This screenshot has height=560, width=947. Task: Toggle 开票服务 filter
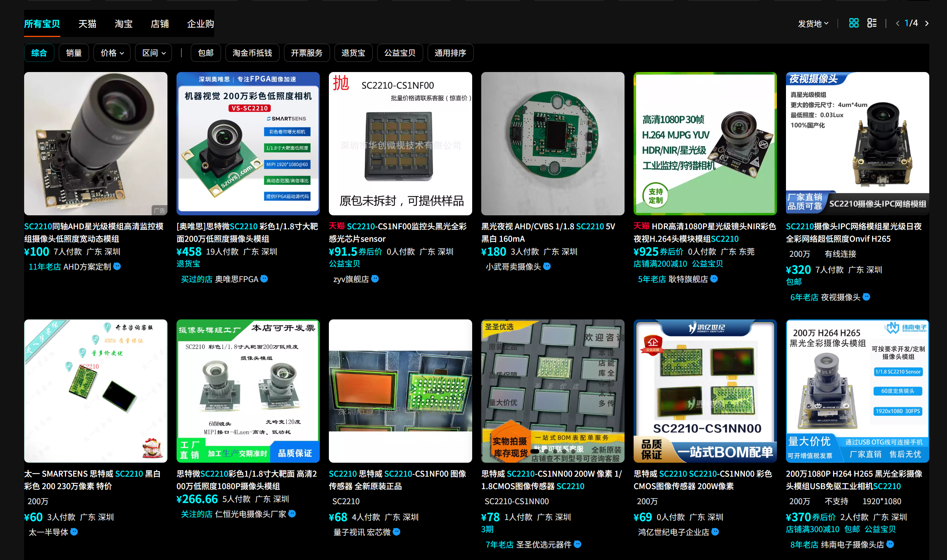306,53
